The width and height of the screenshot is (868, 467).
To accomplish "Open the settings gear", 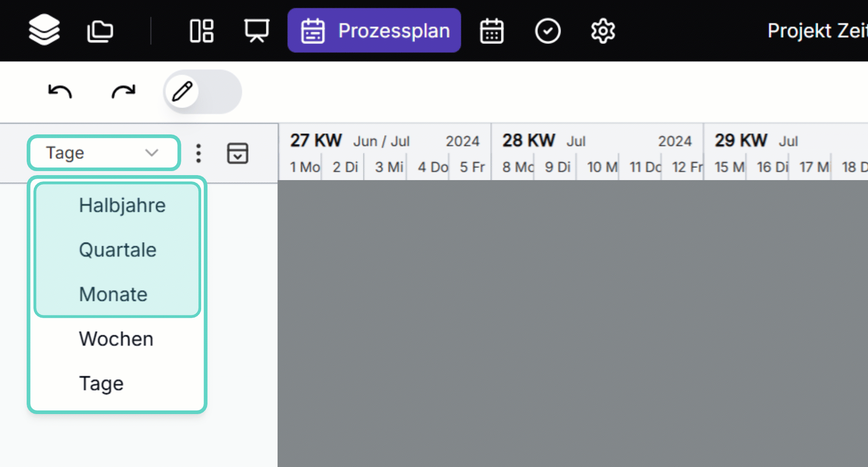I will click(603, 30).
